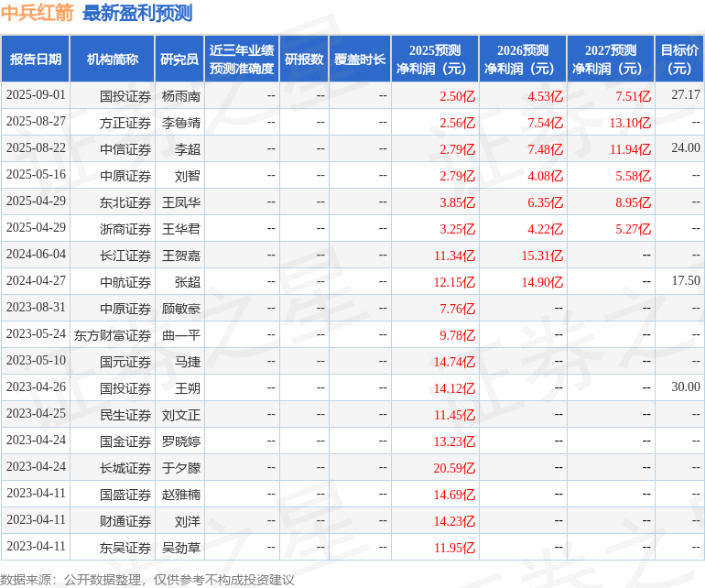The image size is (705, 588).
Task: Click the 11.95亿 profit value
Action: 454,548
